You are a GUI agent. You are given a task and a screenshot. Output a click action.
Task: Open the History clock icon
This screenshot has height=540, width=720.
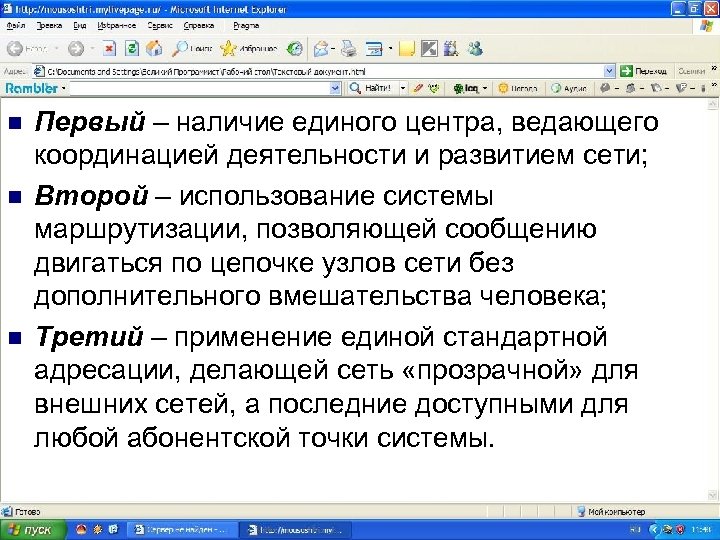(294, 48)
